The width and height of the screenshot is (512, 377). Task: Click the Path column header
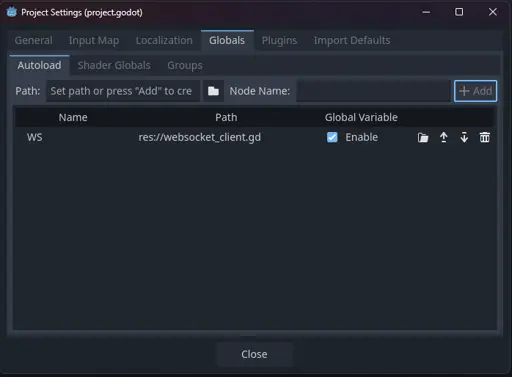[226, 117]
